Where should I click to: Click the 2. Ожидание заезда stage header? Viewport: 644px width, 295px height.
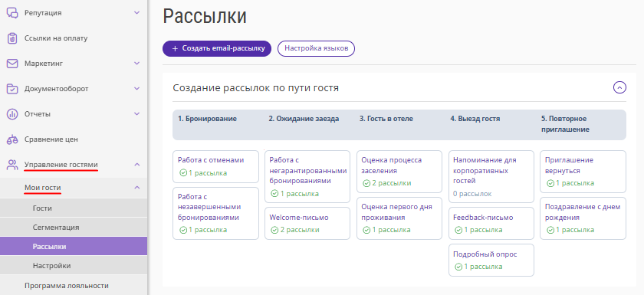click(304, 119)
